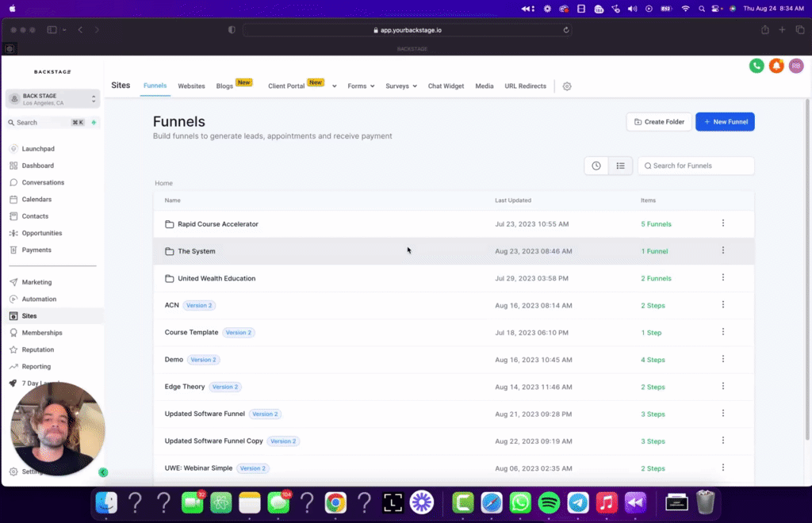Viewport: 812px width, 523px height.
Task: Expand the Back Stage account switcher
Action: (52, 98)
